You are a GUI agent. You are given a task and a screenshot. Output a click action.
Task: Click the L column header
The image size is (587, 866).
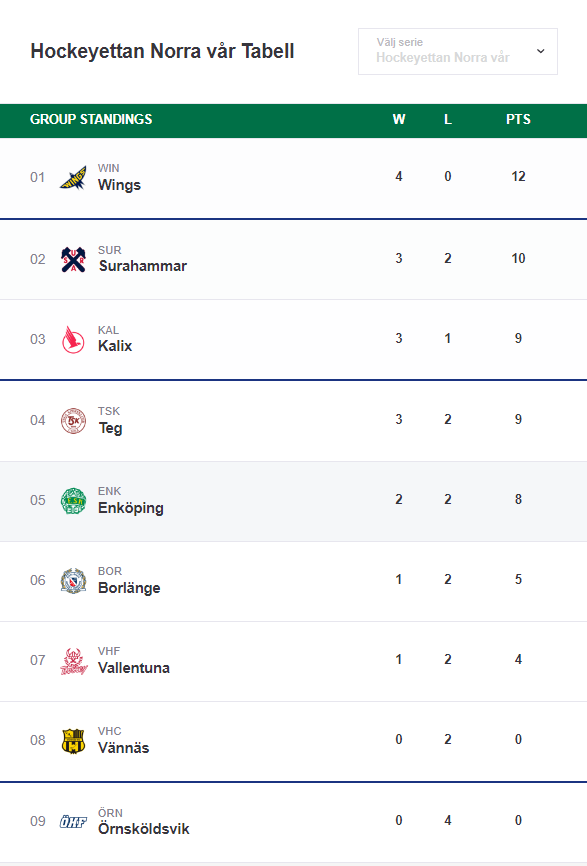tap(448, 119)
